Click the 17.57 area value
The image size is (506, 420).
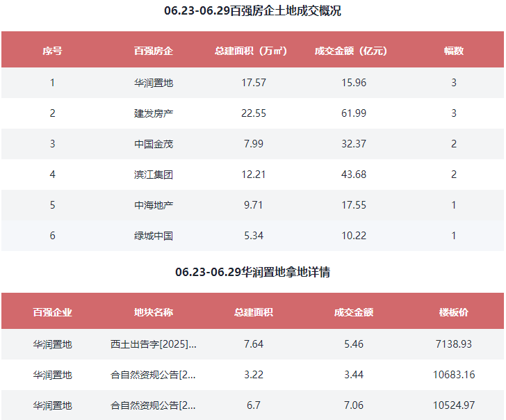click(254, 83)
